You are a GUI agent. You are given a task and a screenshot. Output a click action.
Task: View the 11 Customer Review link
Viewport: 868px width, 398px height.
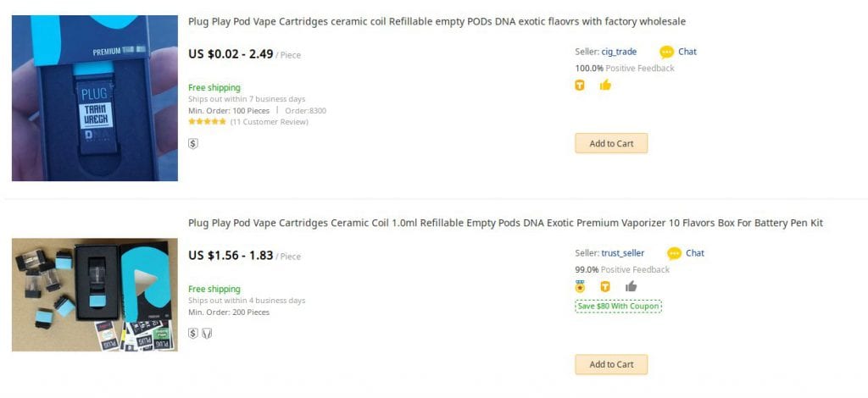point(269,122)
